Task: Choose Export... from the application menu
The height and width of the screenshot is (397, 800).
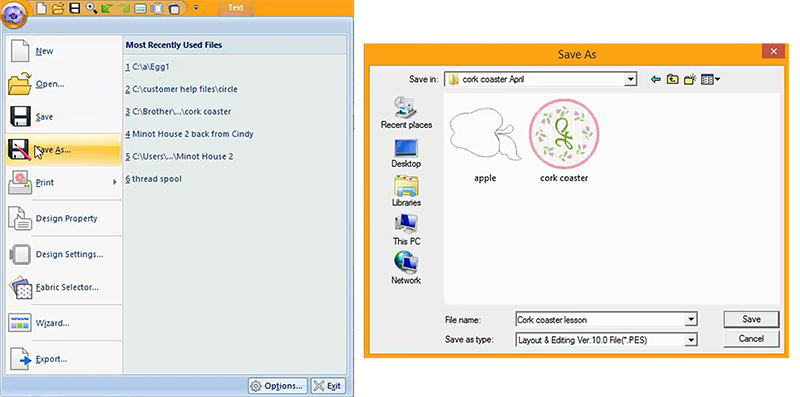Action: [x=63, y=359]
